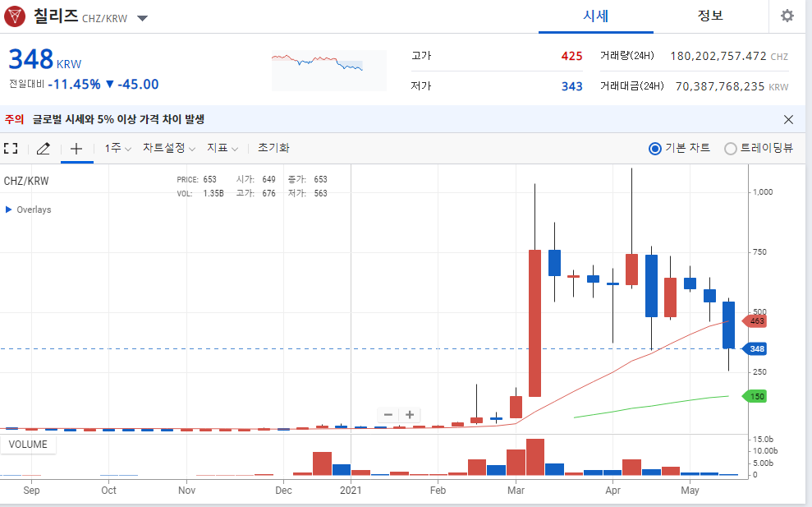Select the pencil drawing tool
Viewport: 812px width, 507px height.
pos(44,149)
